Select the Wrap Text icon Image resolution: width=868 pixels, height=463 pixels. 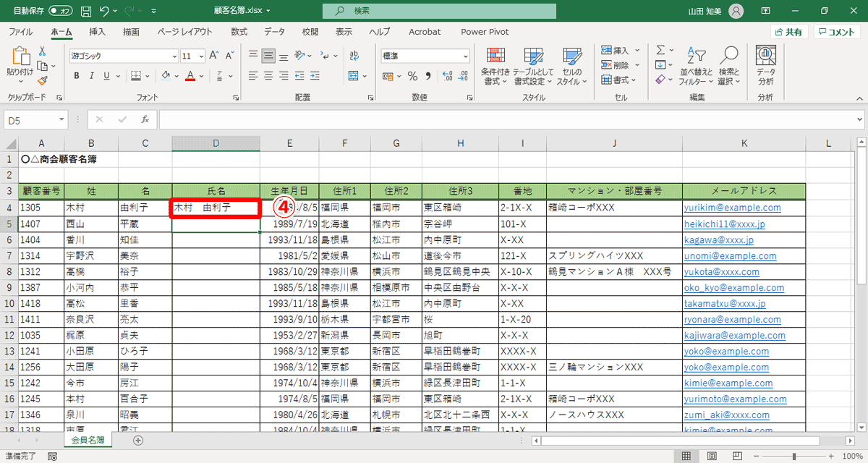pos(354,56)
